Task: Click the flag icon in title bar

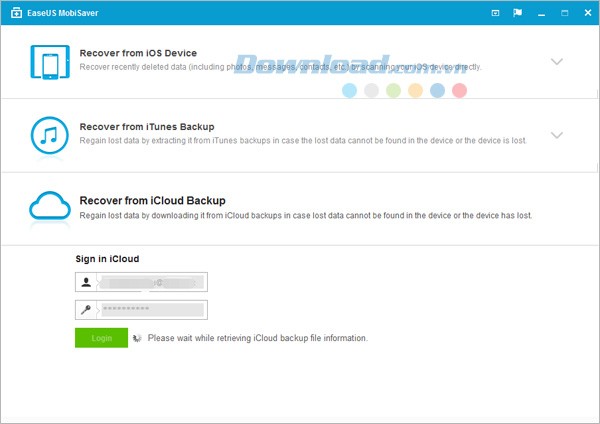Action: (518, 13)
